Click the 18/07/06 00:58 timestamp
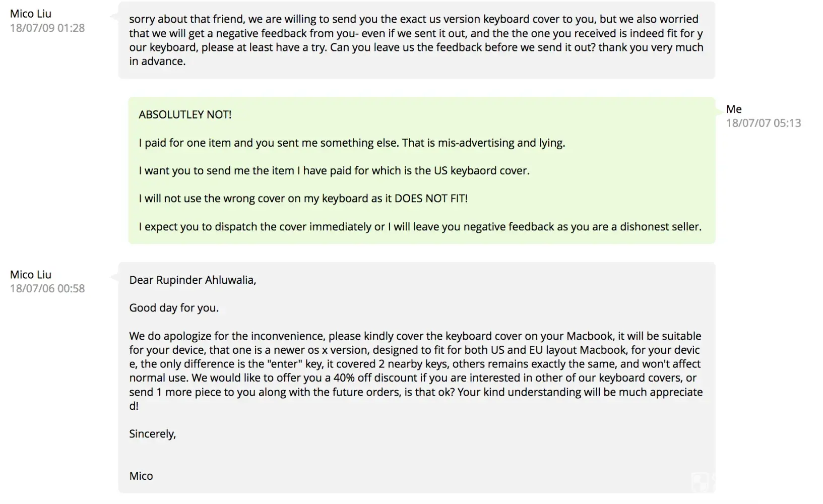This screenshot has height=504, width=823. [x=47, y=289]
